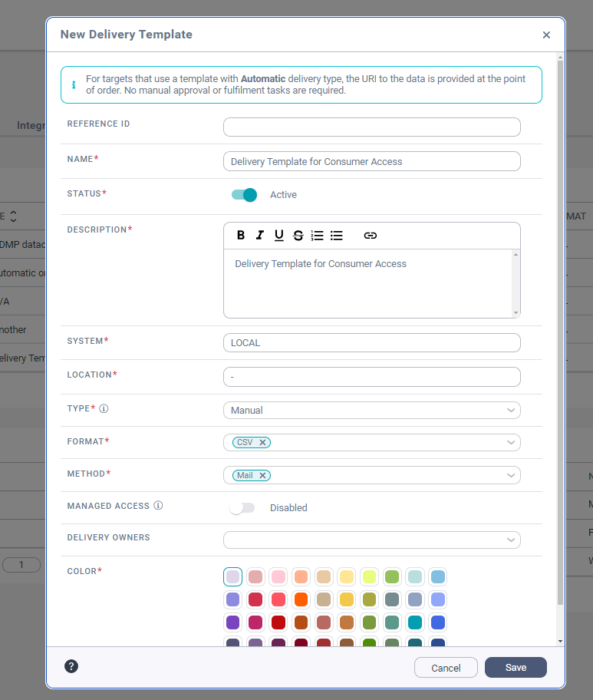The height and width of the screenshot is (700, 593).
Task: Click Save to create the template
Action: click(x=516, y=668)
